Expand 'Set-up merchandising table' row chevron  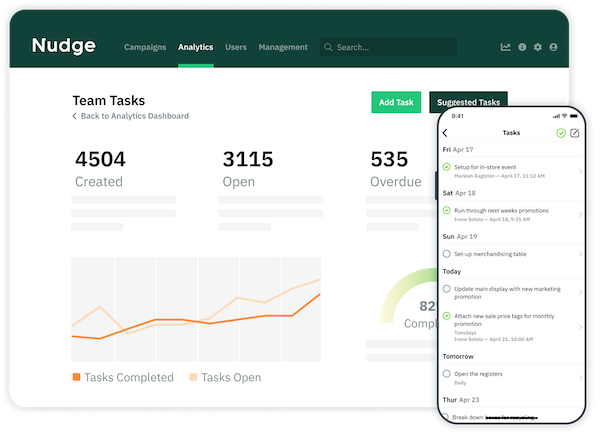point(580,254)
